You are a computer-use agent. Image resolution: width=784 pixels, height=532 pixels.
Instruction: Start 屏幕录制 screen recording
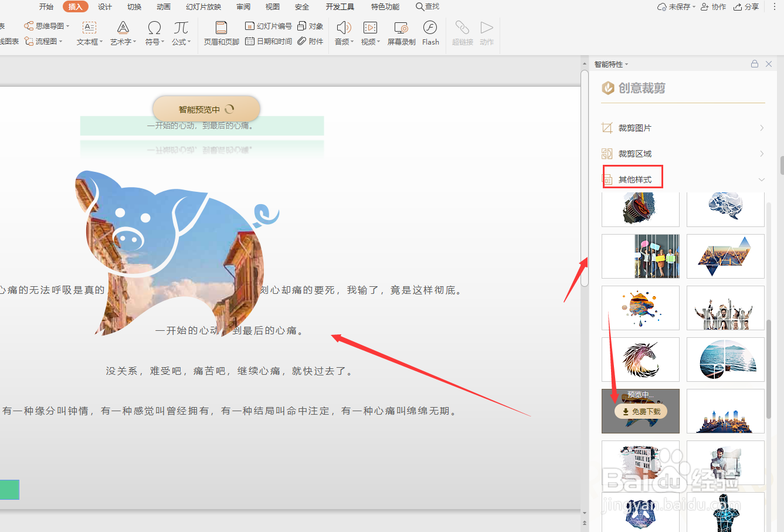point(401,33)
